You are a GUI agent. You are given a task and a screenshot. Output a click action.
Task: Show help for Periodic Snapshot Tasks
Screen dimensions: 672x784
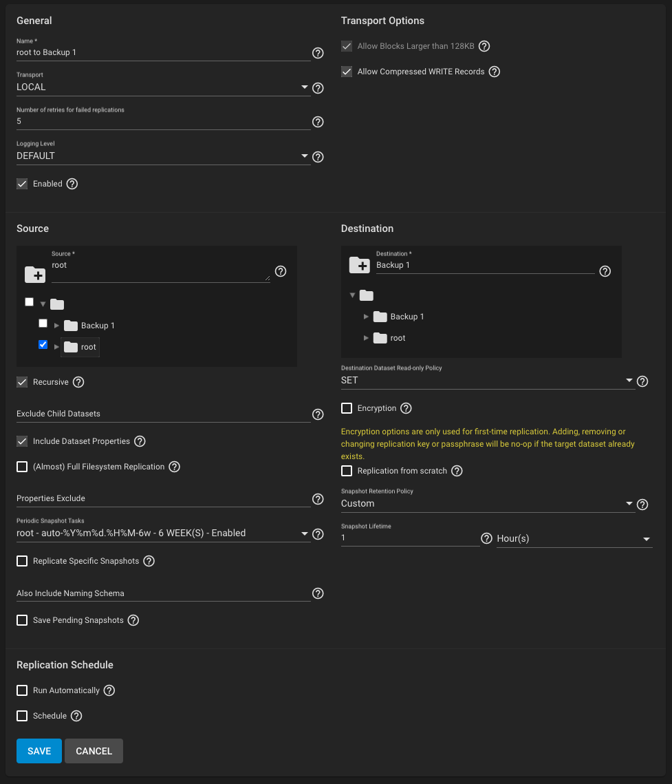[318, 534]
